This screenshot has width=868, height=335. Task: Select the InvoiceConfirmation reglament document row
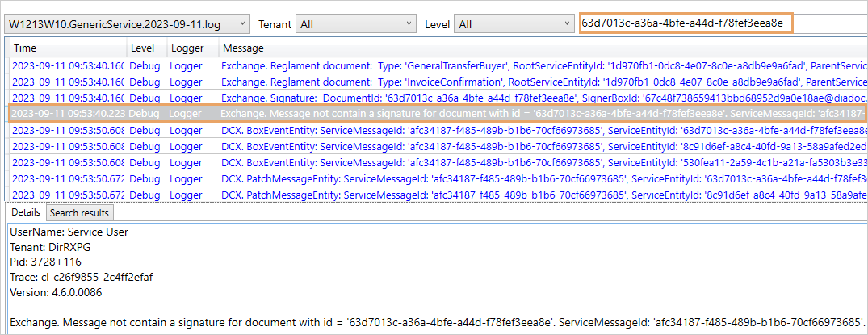(x=484, y=82)
